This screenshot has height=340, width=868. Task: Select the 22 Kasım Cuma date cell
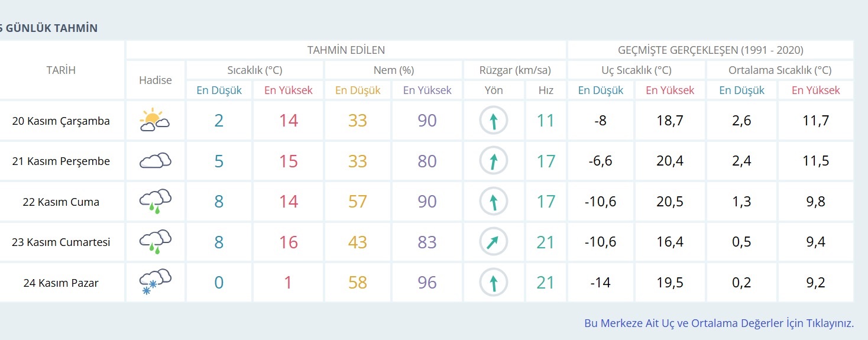[x=61, y=202]
